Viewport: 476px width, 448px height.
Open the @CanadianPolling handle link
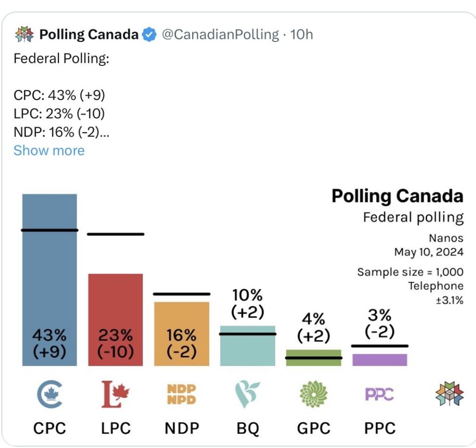pyautogui.click(x=220, y=35)
